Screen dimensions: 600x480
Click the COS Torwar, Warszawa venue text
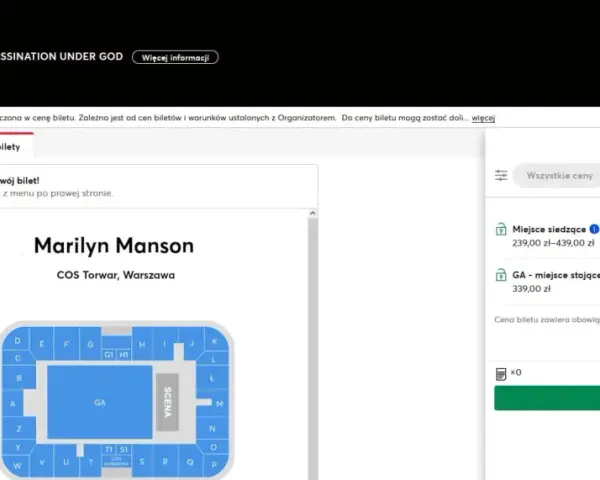point(116,275)
